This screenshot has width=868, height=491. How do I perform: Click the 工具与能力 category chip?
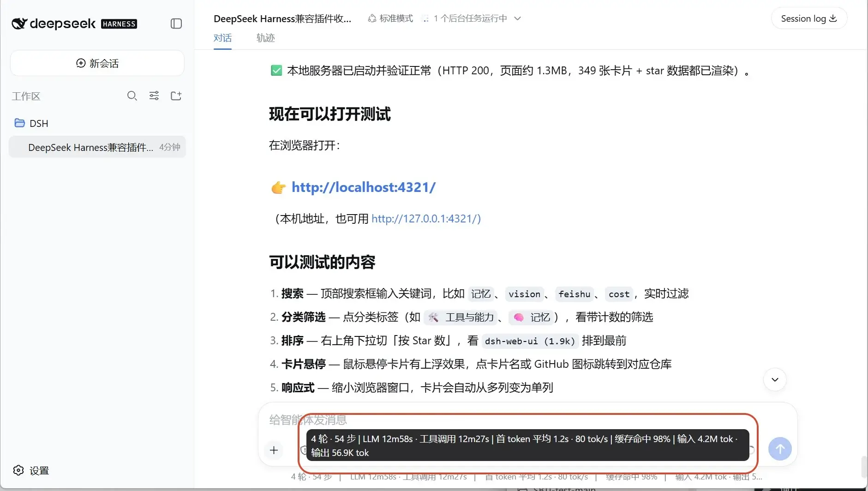coord(461,317)
